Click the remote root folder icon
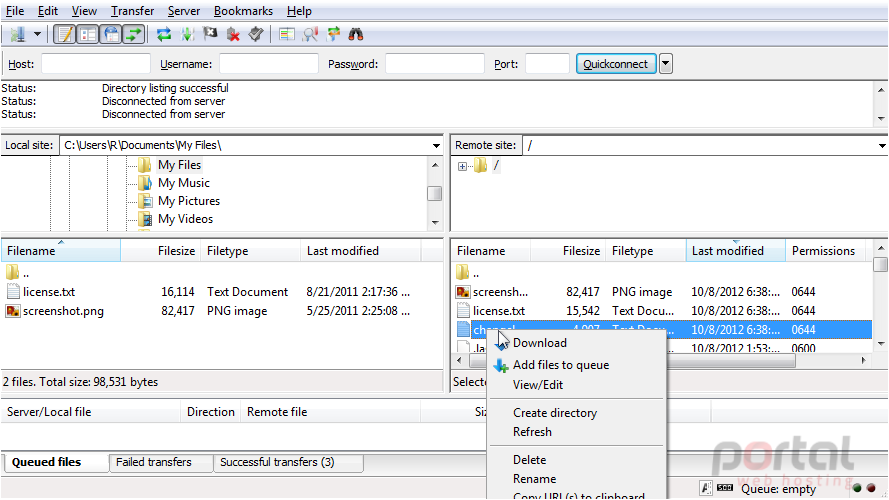The height and width of the screenshot is (500, 889). coord(481,166)
